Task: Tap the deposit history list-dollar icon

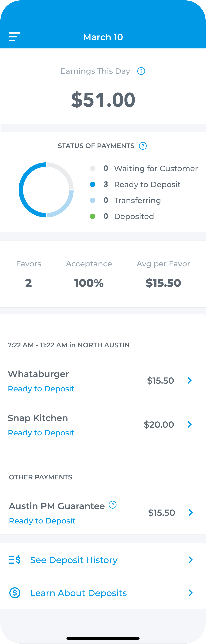Action: [x=15, y=560]
